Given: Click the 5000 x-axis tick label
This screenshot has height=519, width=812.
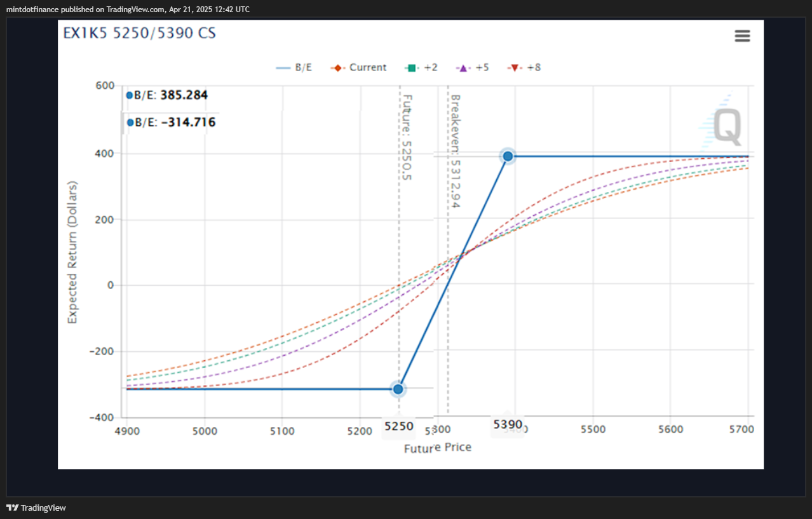Looking at the screenshot, I should coord(205,430).
